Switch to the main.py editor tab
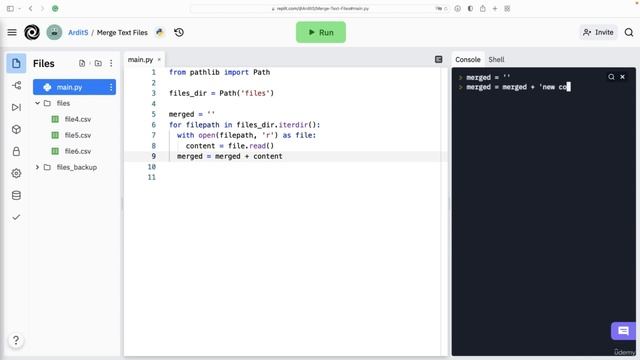The image size is (640, 360). (140, 60)
